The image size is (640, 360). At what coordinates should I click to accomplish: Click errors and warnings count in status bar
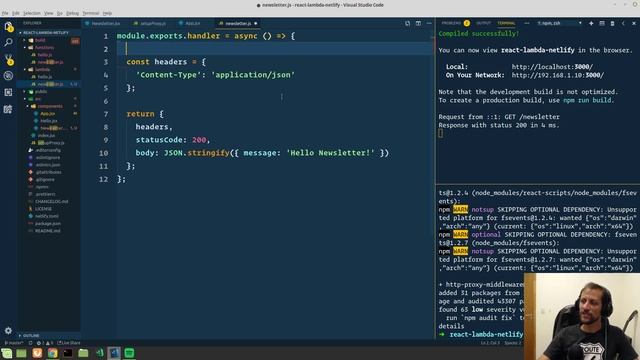tap(45, 343)
